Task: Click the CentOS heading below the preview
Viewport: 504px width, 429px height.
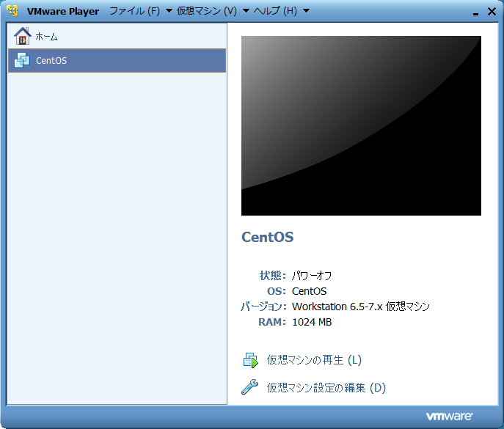Action: coord(267,237)
